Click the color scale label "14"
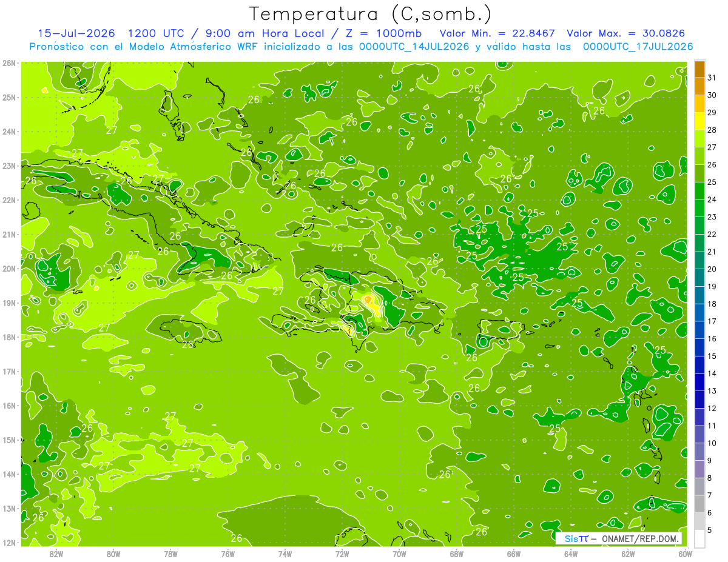Viewport: 728px width, 562px height. click(712, 373)
